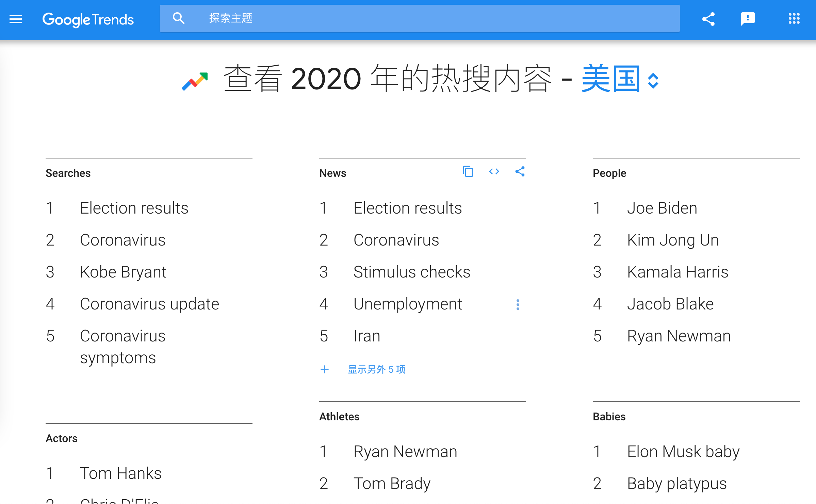
Task: Open embed code for News list
Action: click(x=494, y=172)
